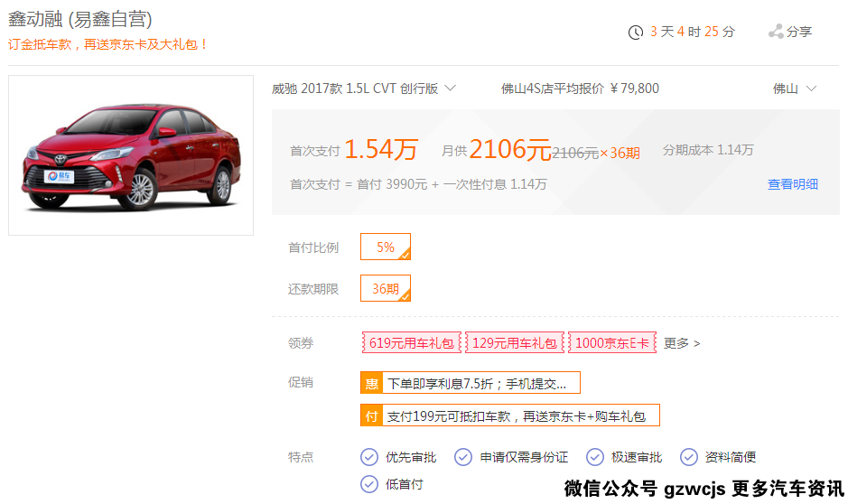This screenshot has width=848, height=504.
Task: Click the 低首付 checkmark icon
Action: pos(369,484)
